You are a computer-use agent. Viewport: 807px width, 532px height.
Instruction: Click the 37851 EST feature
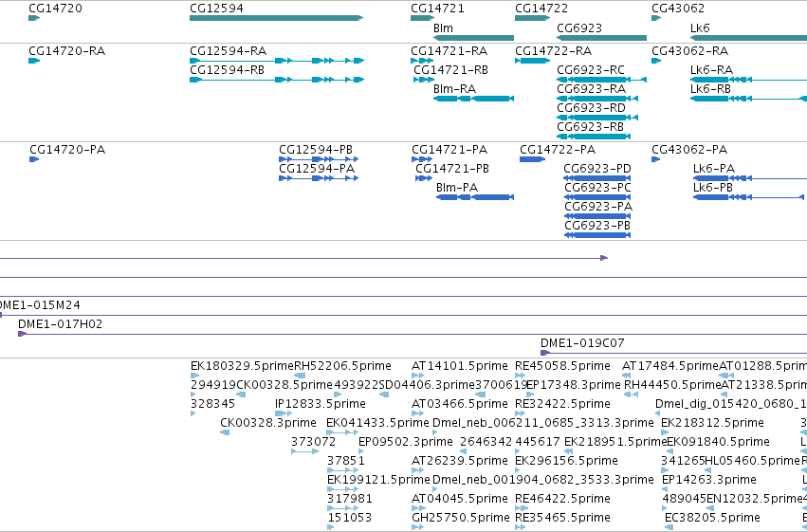click(342, 470)
